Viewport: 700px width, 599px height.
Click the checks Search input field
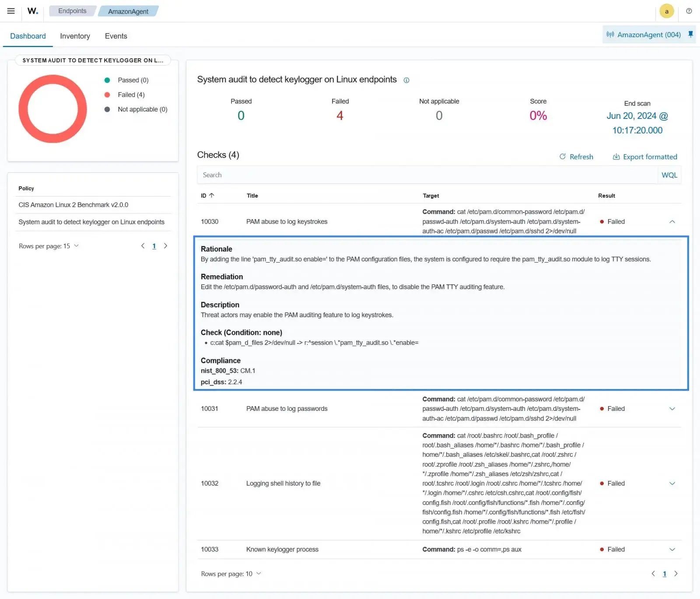(x=427, y=175)
